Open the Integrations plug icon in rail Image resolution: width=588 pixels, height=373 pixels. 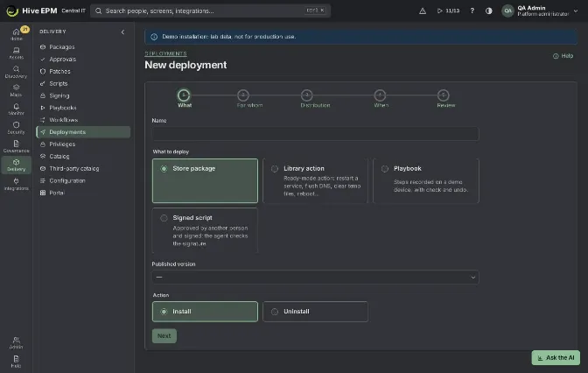[x=16, y=181]
